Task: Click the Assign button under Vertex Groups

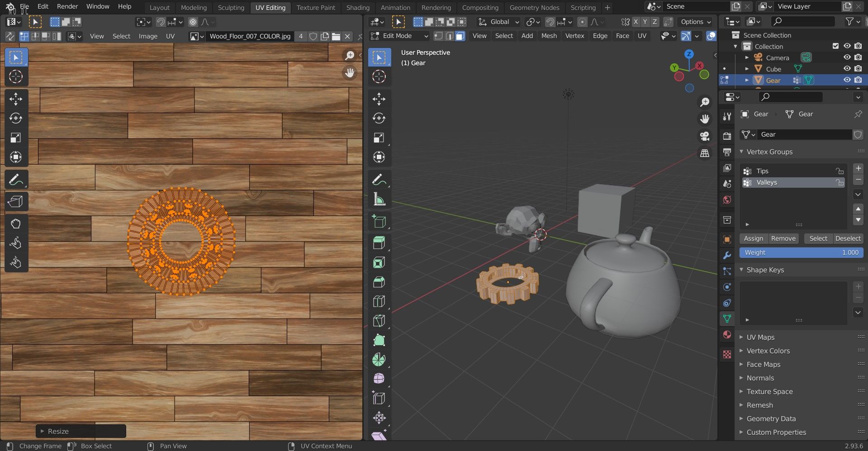Action: click(x=753, y=238)
